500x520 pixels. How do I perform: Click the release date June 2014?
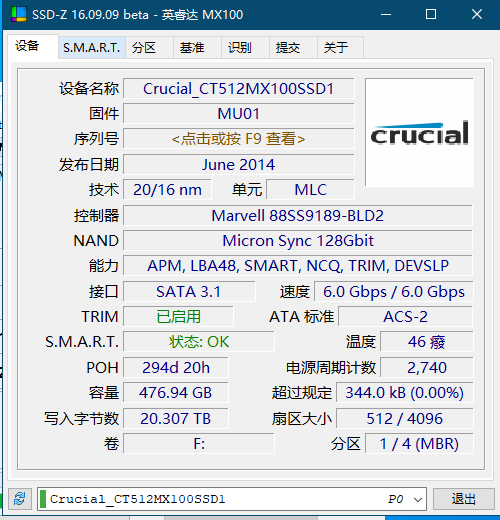pyautogui.click(x=238, y=164)
